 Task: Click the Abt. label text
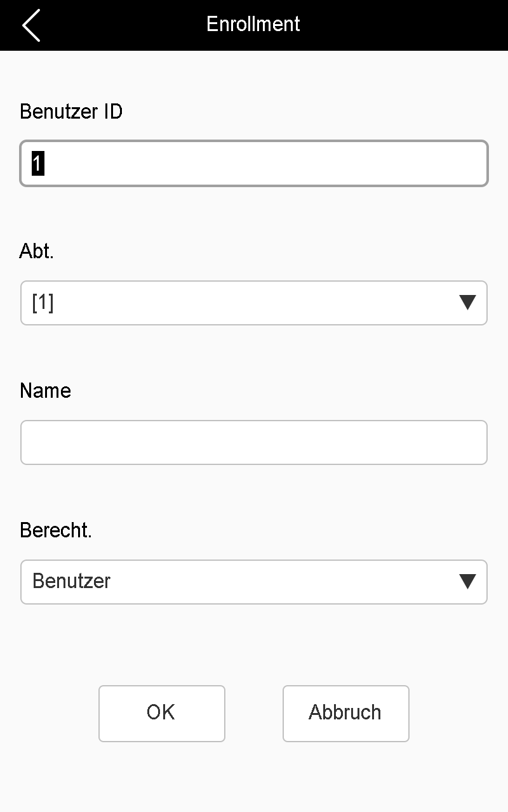tap(37, 251)
